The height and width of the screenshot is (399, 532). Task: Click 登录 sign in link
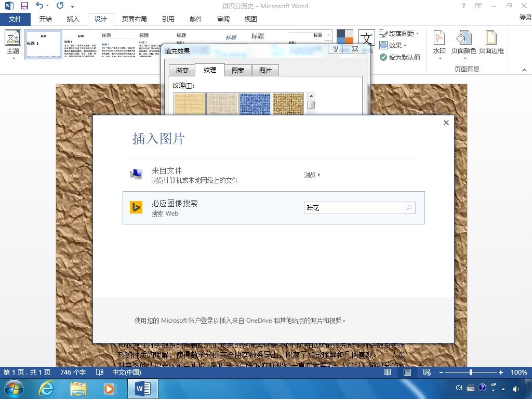525,18
